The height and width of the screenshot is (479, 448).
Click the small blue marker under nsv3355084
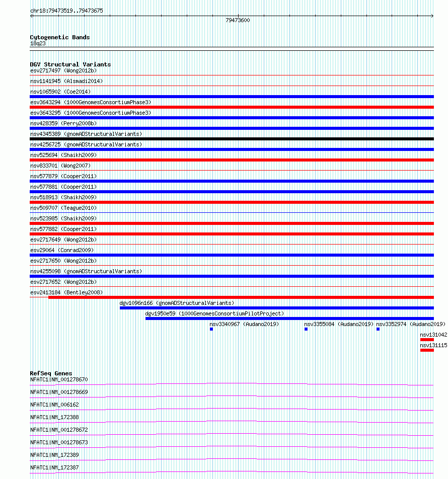(x=306, y=329)
